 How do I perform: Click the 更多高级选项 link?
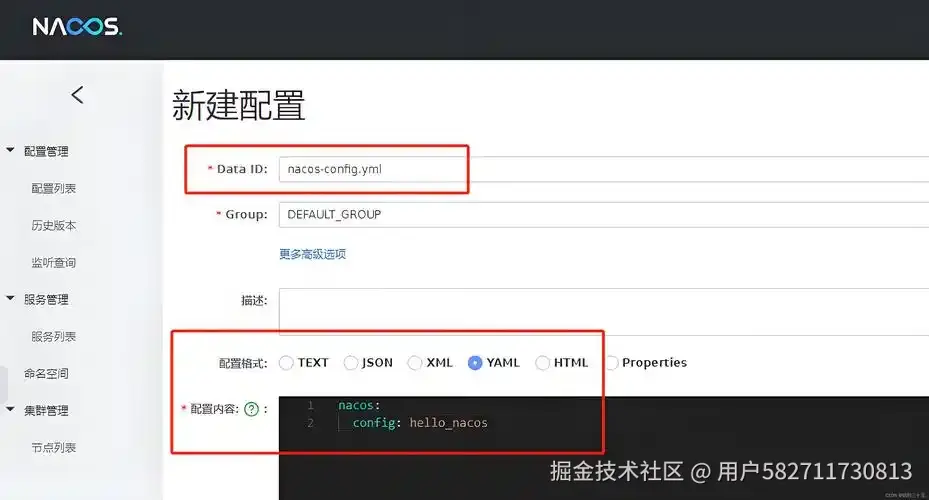coord(312,254)
